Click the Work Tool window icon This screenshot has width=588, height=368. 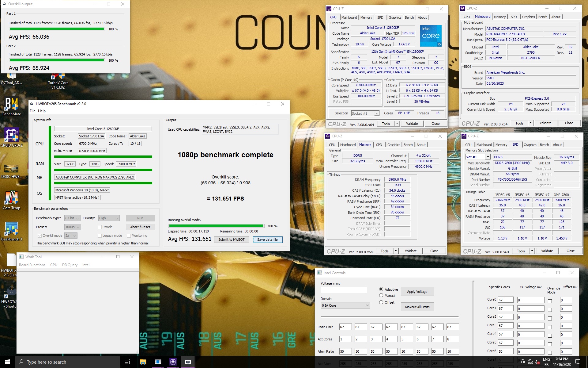pos(21,257)
